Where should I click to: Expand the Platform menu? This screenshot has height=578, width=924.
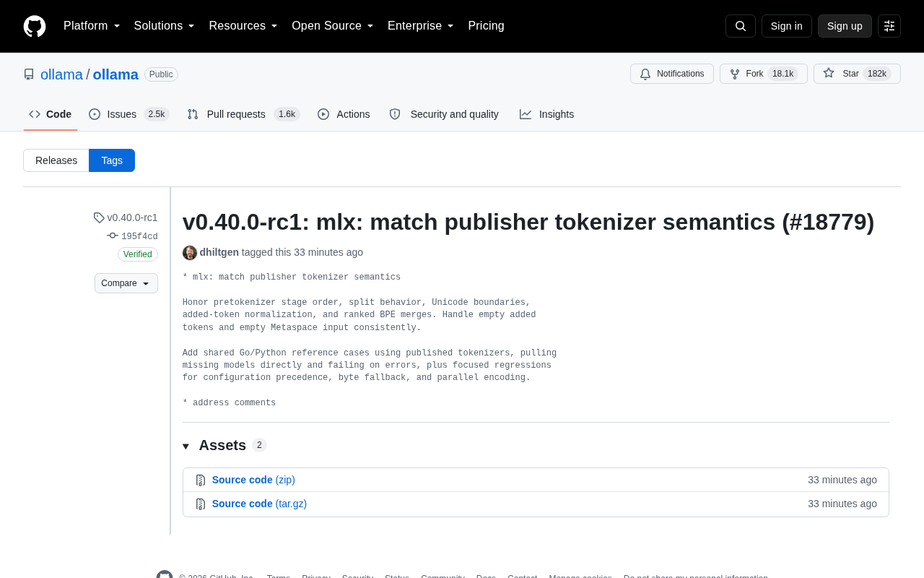92,26
